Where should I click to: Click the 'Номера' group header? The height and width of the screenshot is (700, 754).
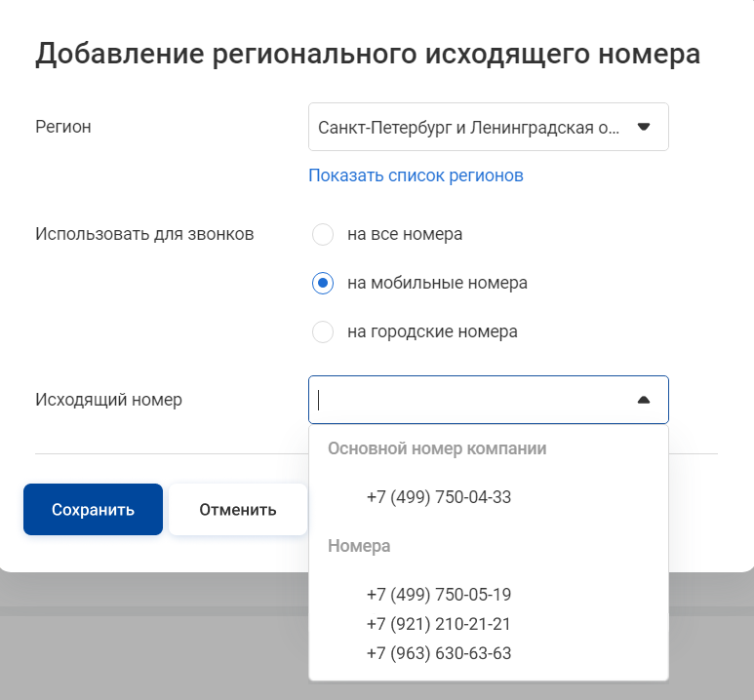coord(359,546)
